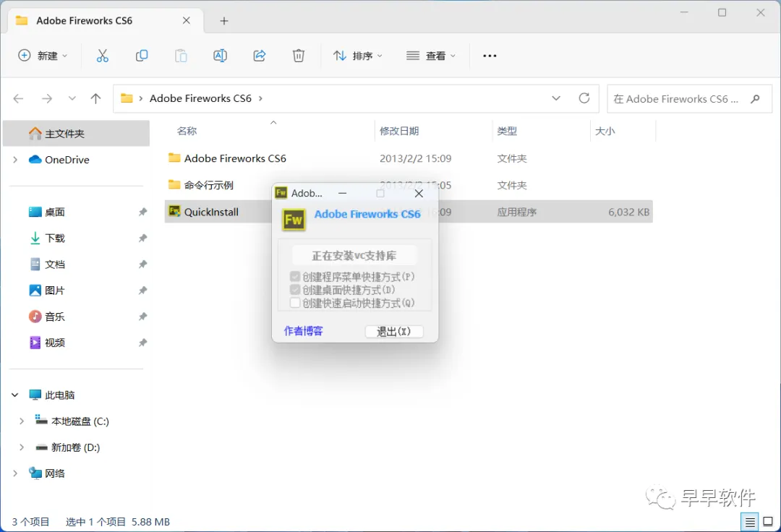The image size is (781, 532).
Task: Collapse the 此电脑 tree node
Action: pyautogui.click(x=15, y=395)
